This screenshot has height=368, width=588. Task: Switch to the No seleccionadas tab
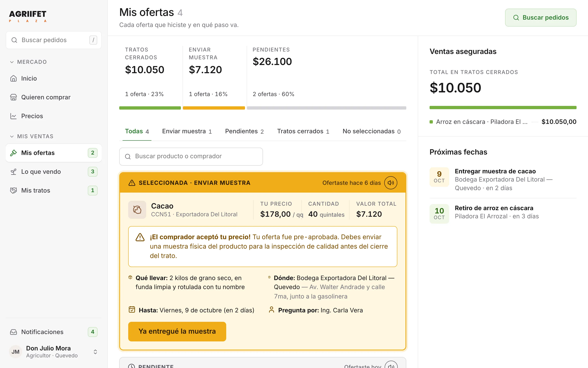pos(372,131)
